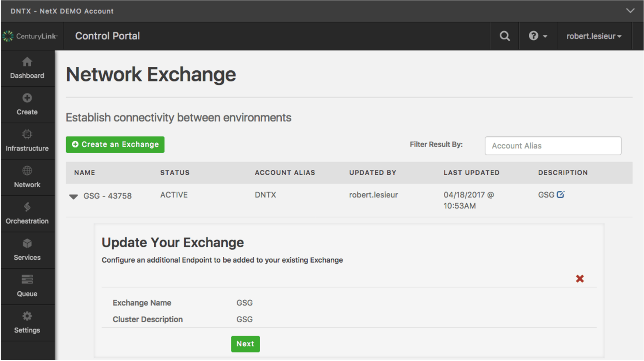Open the Create plus icon in sidebar
This screenshot has width=644, height=361.
tap(27, 98)
